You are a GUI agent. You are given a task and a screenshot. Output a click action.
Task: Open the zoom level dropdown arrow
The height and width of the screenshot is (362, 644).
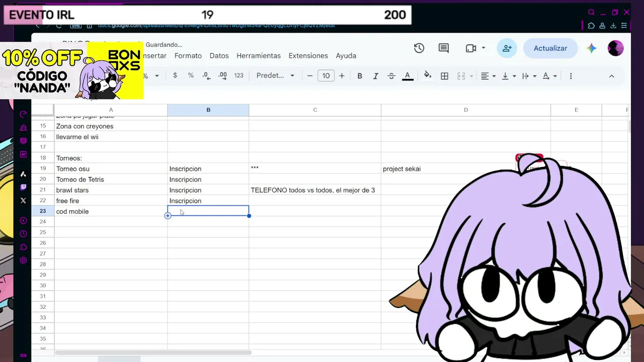pyautogui.click(x=156, y=76)
